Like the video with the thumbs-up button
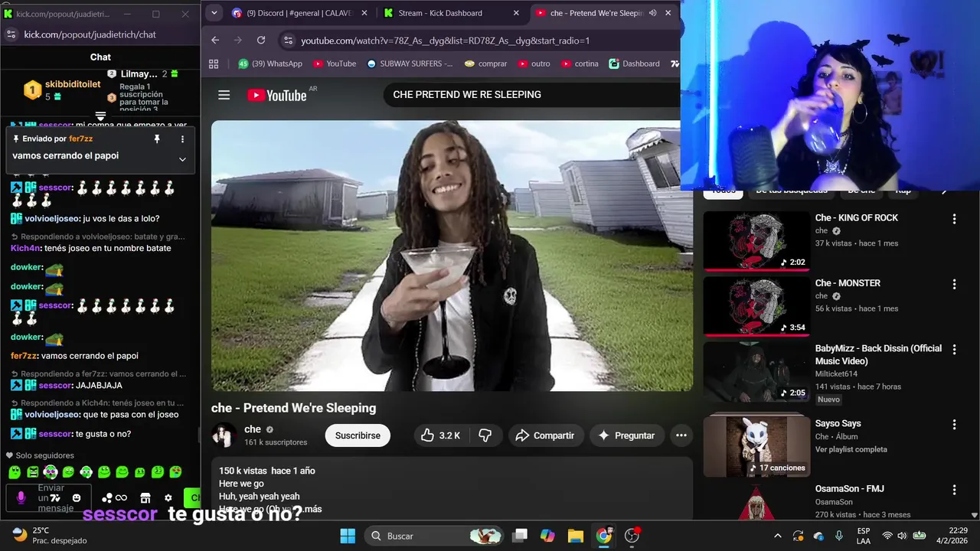980x551 pixels. coord(441,435)
